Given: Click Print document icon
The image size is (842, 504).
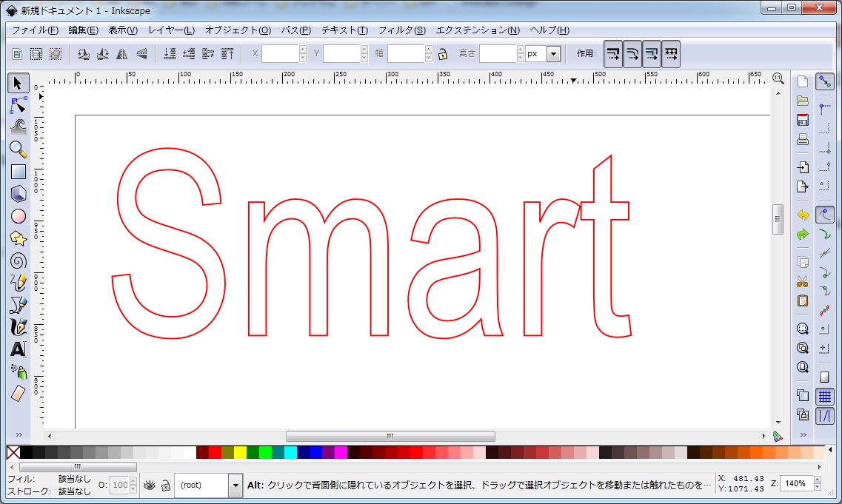Looking at the screenshot, I should click(x=803, y=140).
